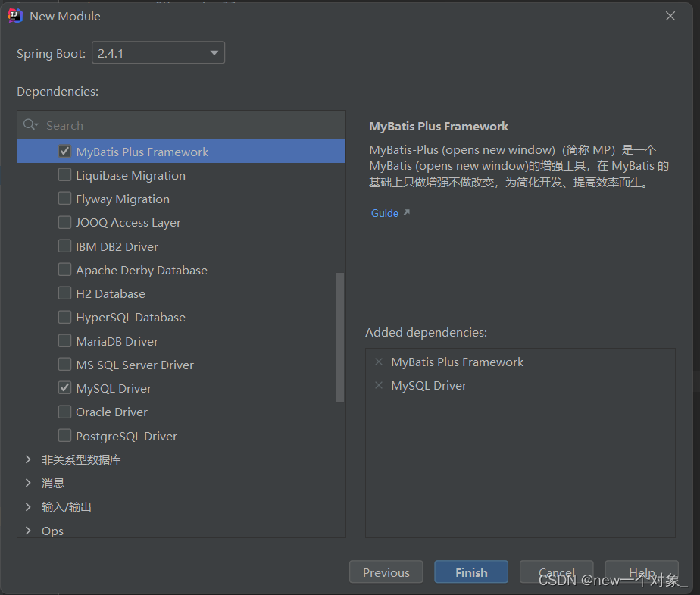Expand the 消息 category

28,483
